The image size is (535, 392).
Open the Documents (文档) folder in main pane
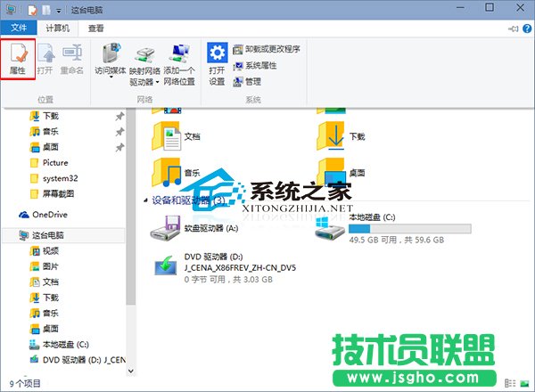coord(168,136)
